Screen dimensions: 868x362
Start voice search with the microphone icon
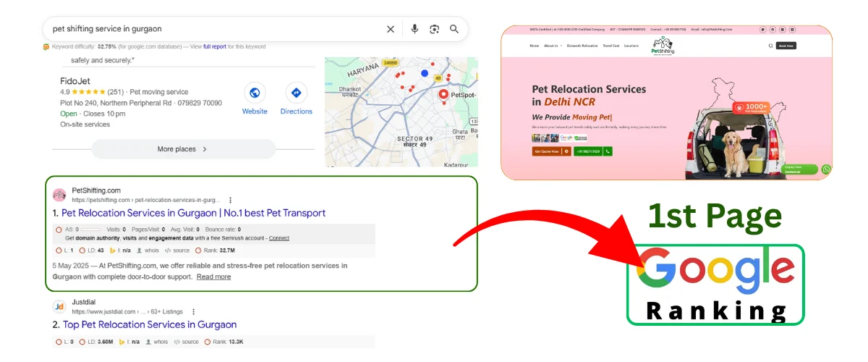[414, 29]
